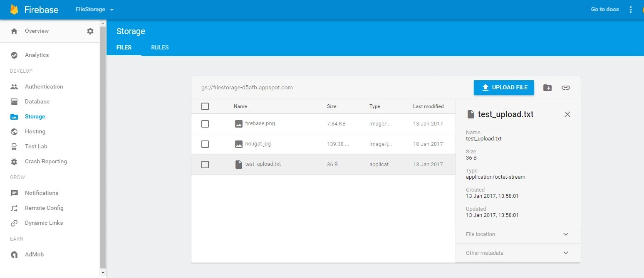Click the Go to docs link

pos(605,9)
